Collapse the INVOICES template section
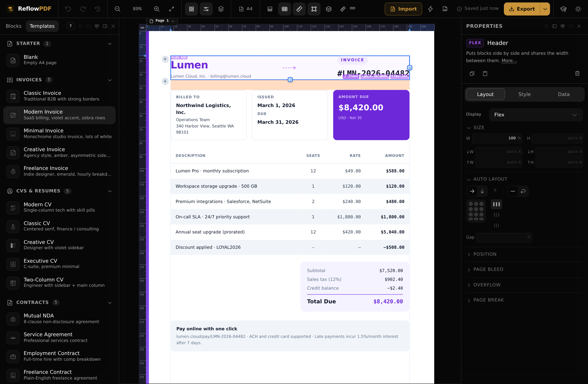The image size is (588, 384). (110, 80)
